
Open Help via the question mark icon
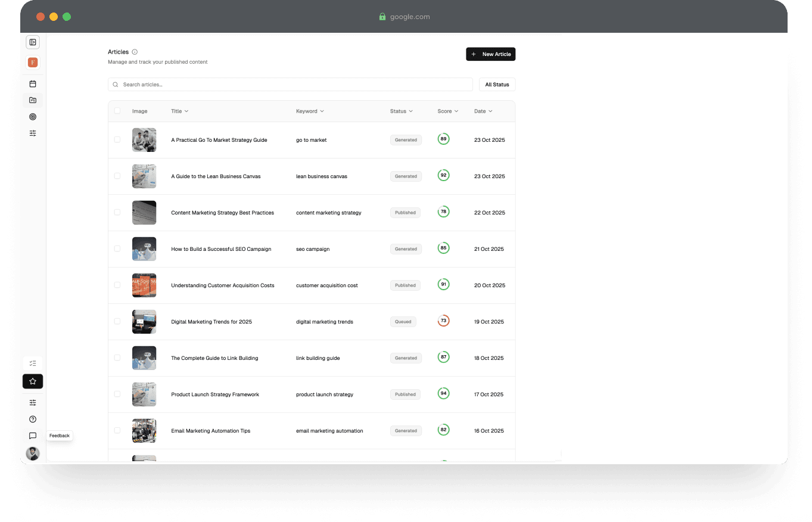click(x=33, y=419)
